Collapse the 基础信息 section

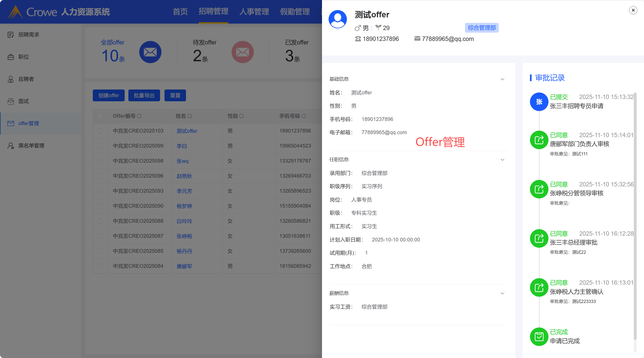point(502,79)
